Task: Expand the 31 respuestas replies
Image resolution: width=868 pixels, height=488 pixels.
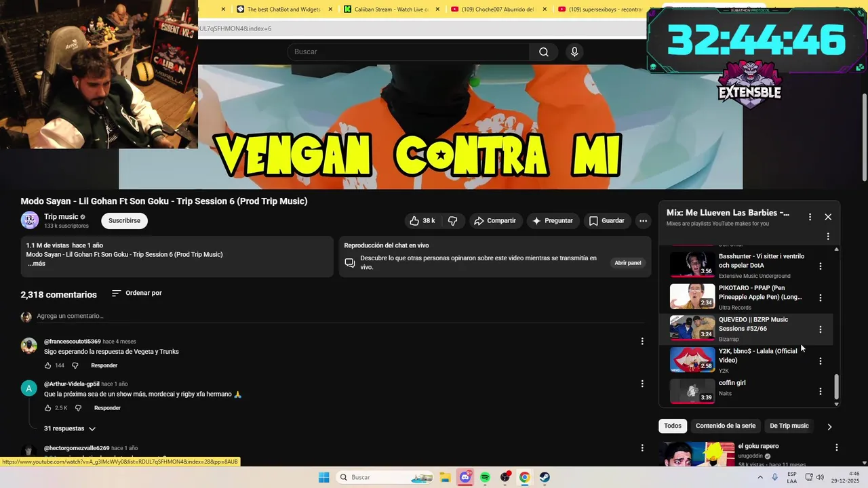Action: point(70,429)
